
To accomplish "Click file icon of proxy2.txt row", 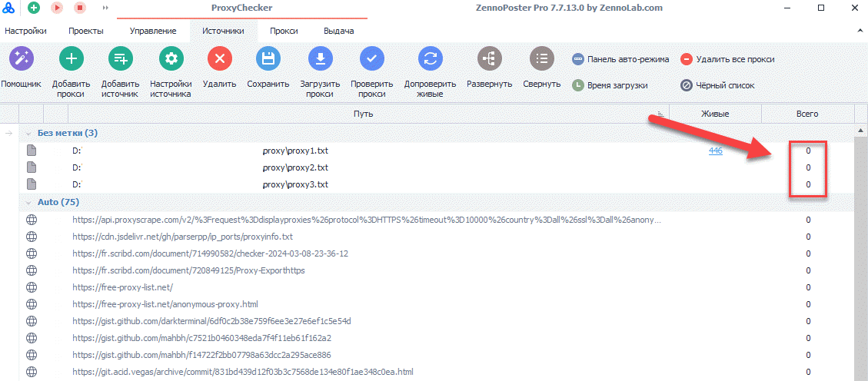I will (x=32, y=167).
